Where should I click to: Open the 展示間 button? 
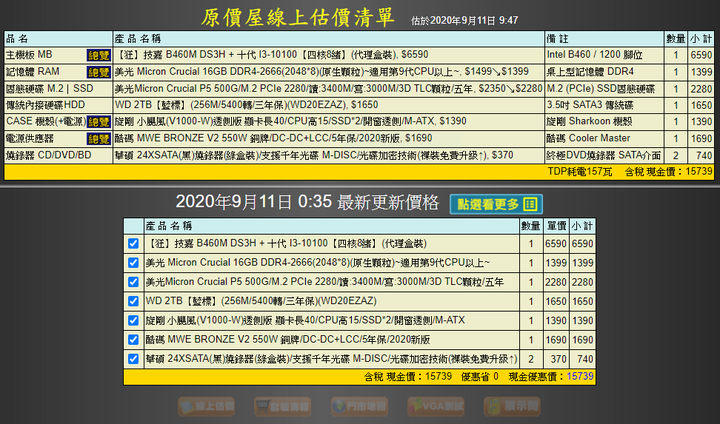click(x=512, y=407)
